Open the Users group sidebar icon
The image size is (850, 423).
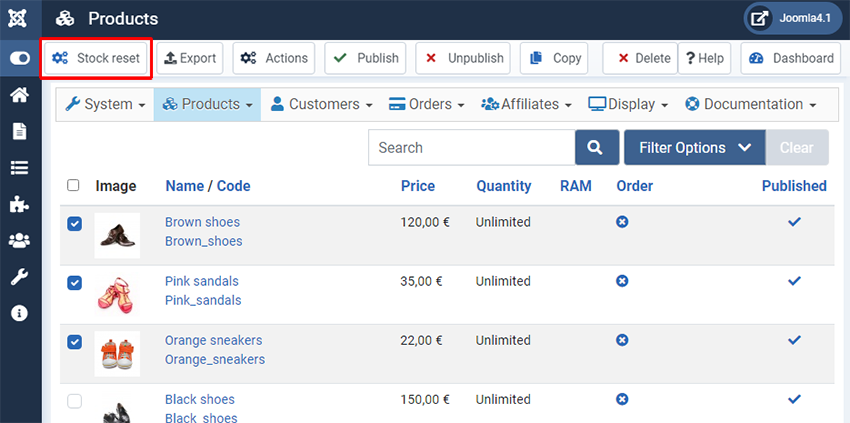point(20,241)
